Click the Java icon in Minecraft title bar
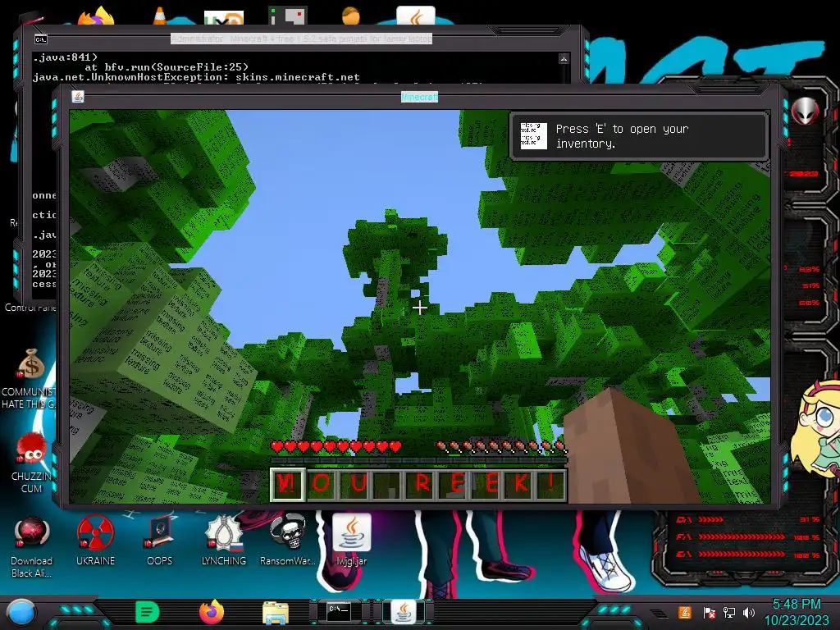Viewport: 840px width, 630px height. 78,97
